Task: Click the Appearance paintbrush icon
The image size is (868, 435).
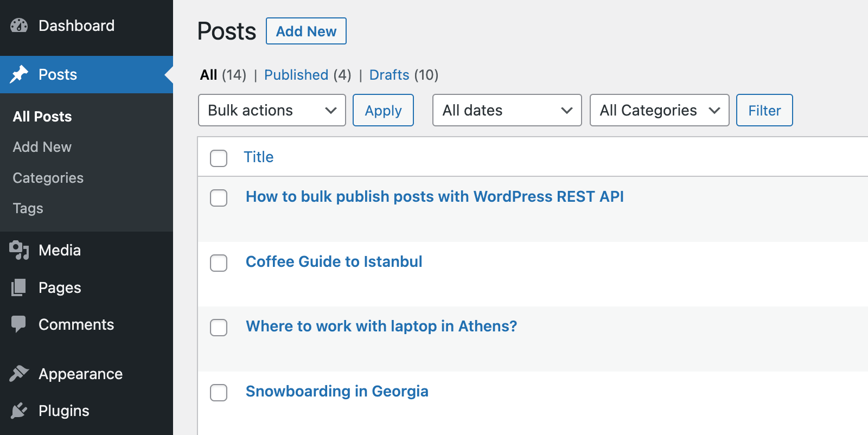Action: pyautogui.click(x=19, y=374)
